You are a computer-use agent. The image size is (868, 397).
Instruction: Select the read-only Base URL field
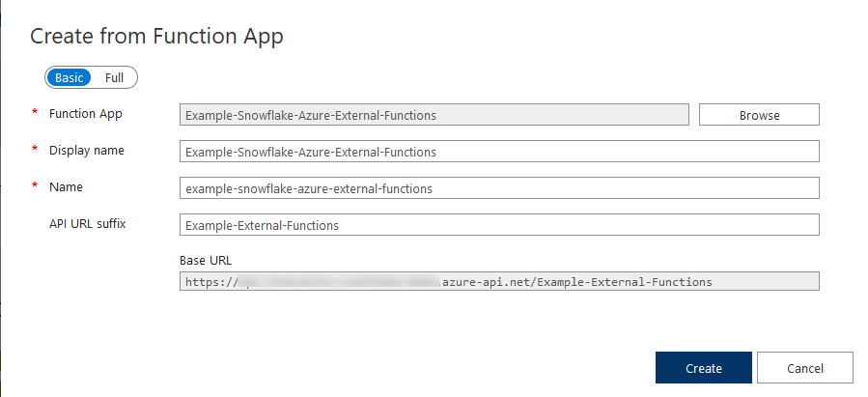[499, 281]
